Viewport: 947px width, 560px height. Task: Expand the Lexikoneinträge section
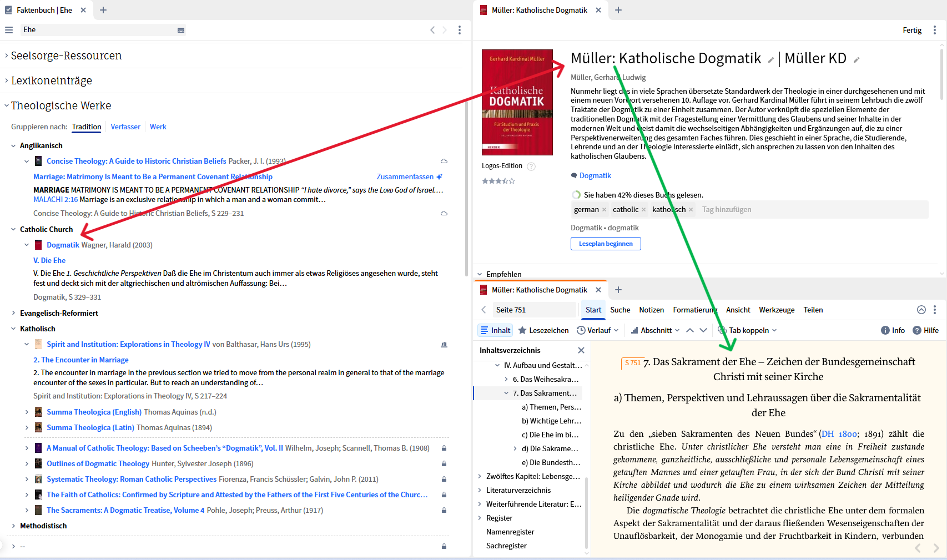(7, 80)
